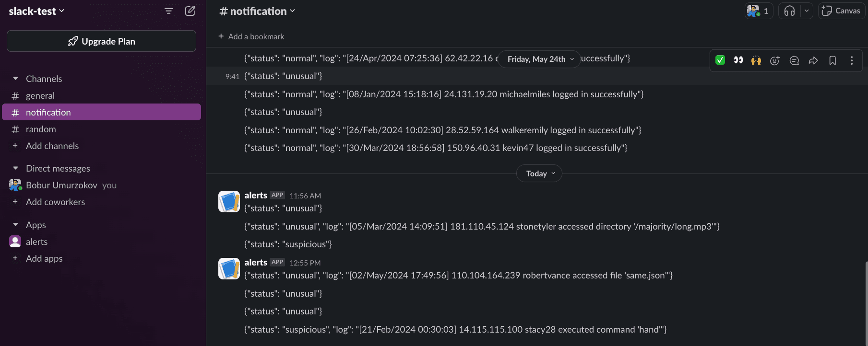
Task: Click the alerts app icon in the sidebar
Action: pos(15,242)
